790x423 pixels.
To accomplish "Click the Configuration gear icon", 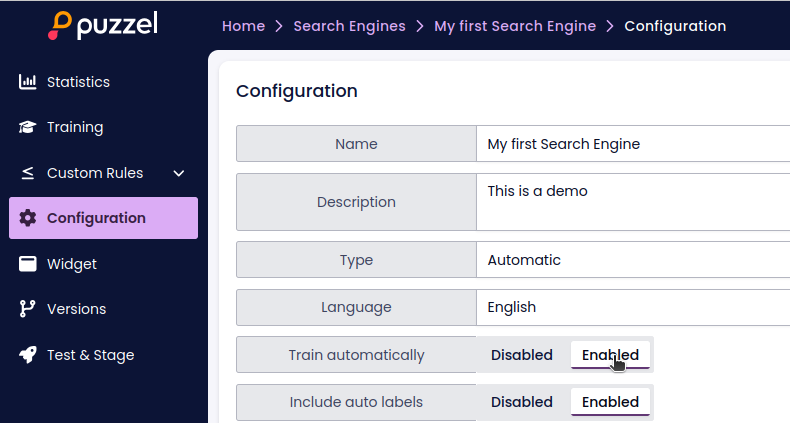I will click(x=28, y=218).
